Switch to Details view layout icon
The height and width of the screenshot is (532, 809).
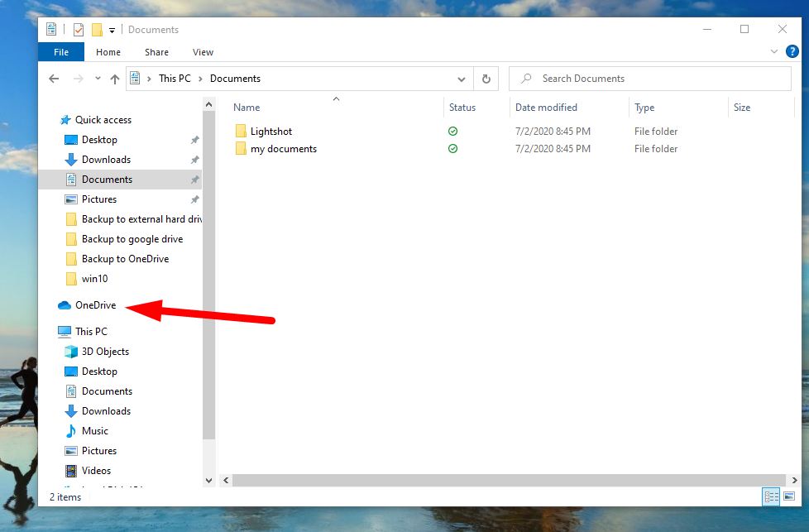(x=772, y=496)
